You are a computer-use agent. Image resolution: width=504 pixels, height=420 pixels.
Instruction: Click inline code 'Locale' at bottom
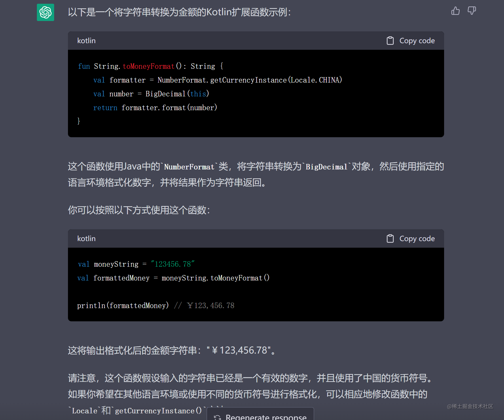85,411
